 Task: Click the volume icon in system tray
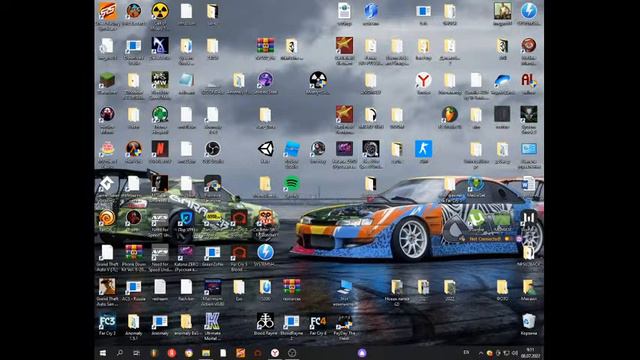click(x=515, y=353)
